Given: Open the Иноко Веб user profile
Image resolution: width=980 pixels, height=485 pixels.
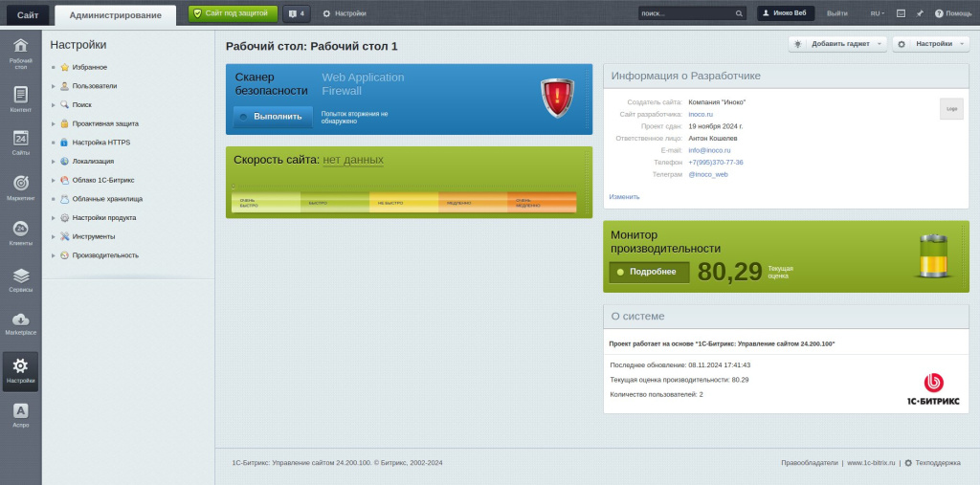Looking at the screenshot, I should 786,13.
